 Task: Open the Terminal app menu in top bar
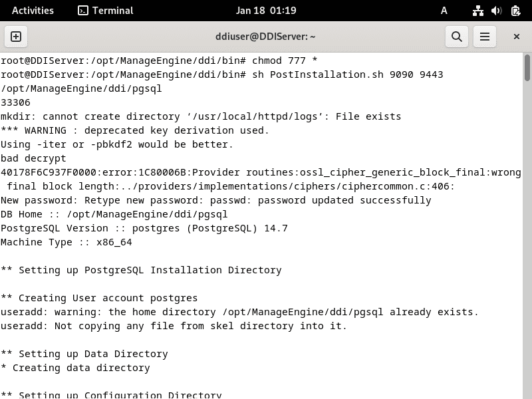pyautogui.click(x=106, y=11)
